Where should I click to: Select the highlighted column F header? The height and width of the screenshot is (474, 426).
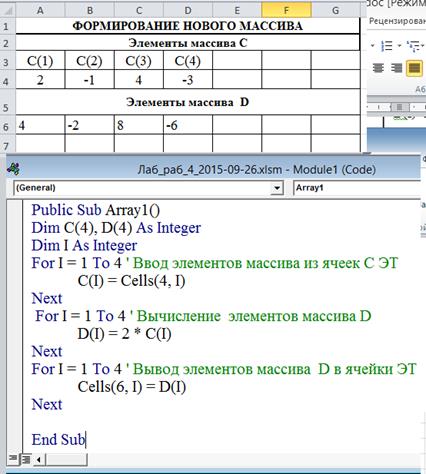[286, 10]
